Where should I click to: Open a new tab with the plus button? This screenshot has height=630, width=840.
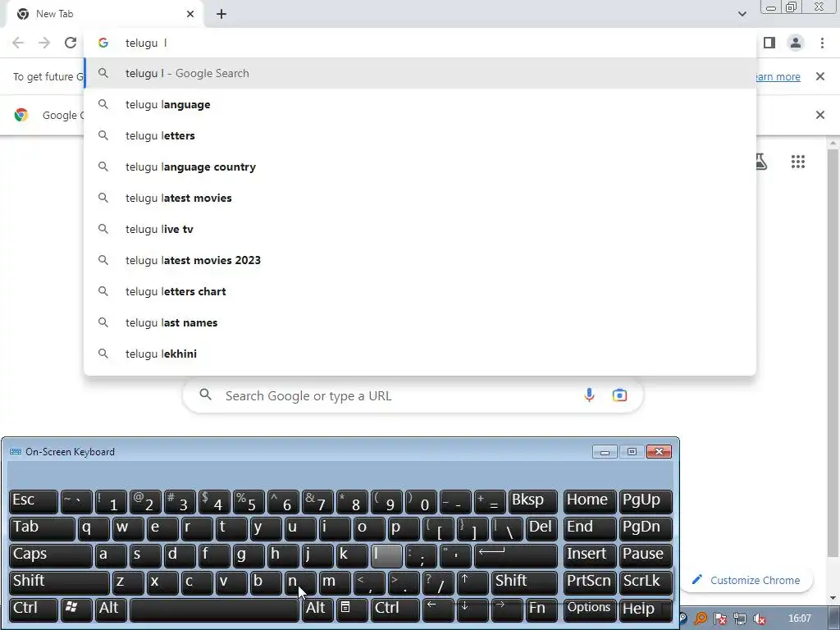pos(221,14)
